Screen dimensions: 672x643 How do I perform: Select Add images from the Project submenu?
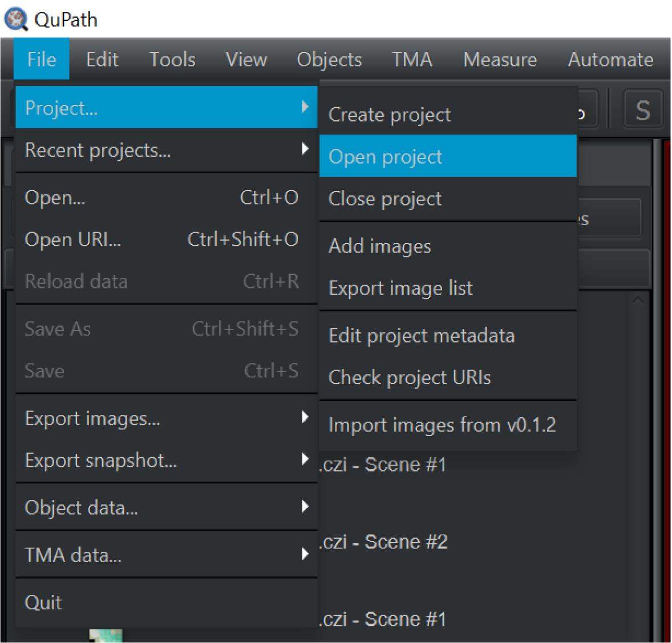pyautogui.click(x=380, y=246)
